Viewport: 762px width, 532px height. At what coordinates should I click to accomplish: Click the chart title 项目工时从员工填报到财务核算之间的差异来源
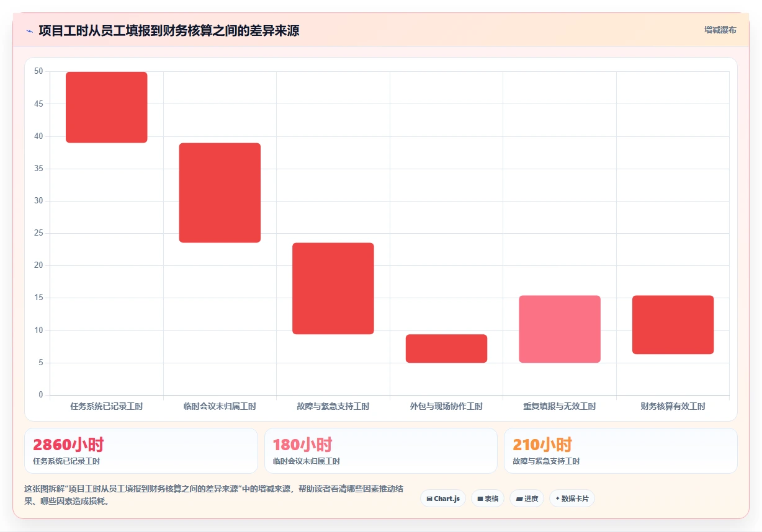click(169, 30)
